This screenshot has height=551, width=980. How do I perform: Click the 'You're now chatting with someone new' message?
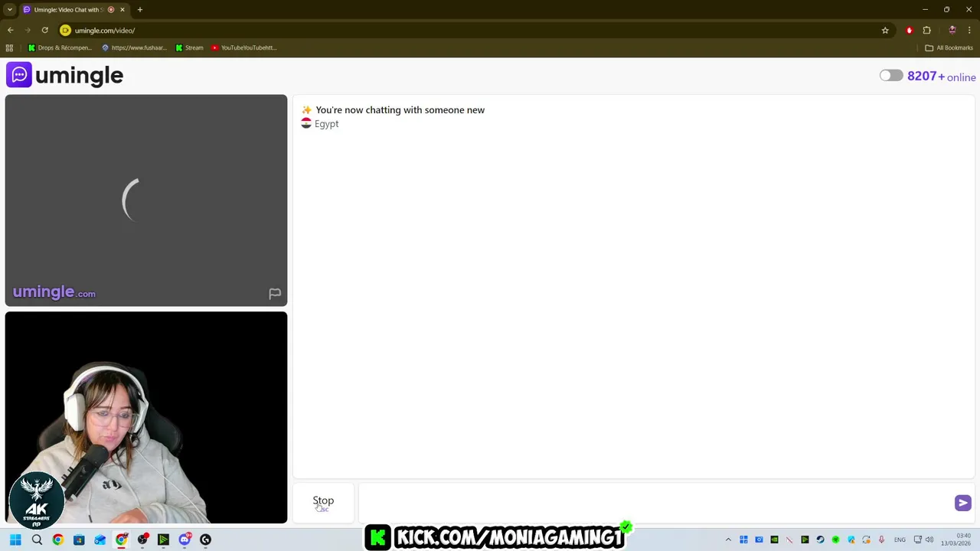click(400, 110)
